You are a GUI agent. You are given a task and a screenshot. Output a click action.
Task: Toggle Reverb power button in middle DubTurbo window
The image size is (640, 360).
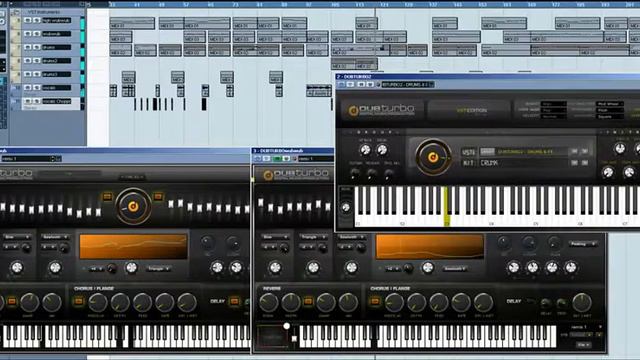pos(309,301)
